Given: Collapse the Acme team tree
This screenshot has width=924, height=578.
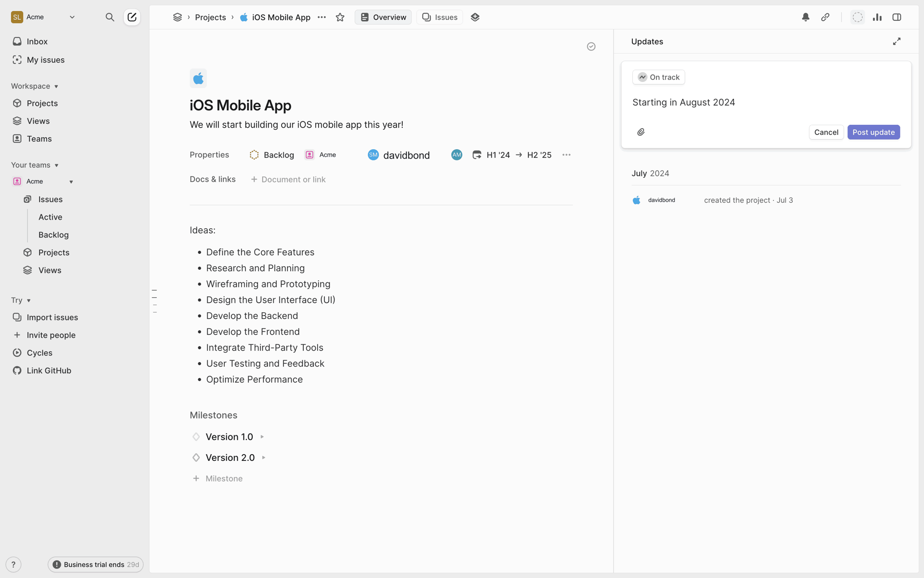Looking at the screenshot, I should point(71,182).
